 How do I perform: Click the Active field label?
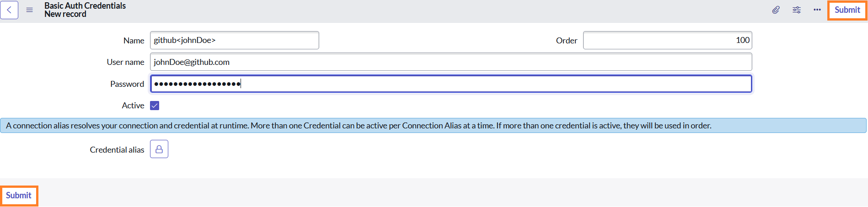point(133,106)
